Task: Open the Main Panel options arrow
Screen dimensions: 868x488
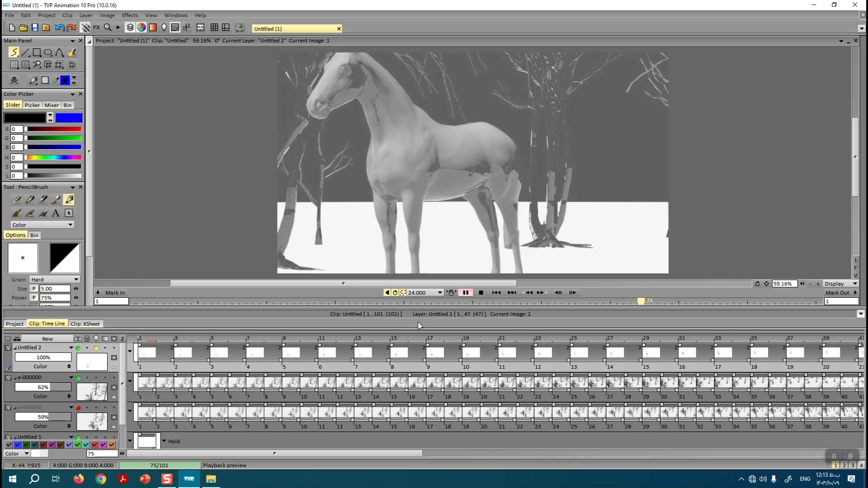Action: 72,41
